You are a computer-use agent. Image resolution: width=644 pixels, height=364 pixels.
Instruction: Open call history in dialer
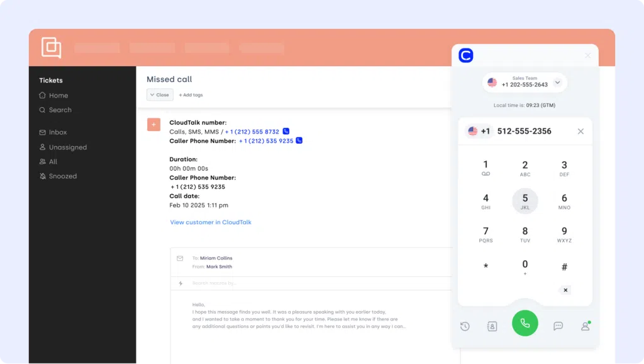point(465,326)
